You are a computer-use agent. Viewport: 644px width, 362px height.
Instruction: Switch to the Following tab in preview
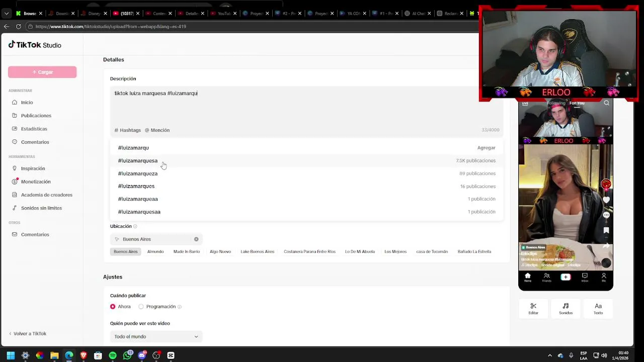pos(556,103)
